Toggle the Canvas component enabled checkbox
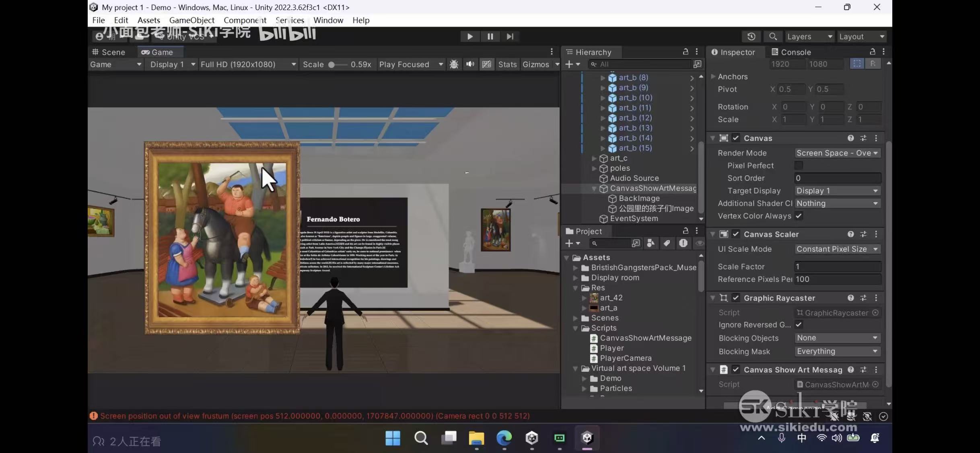This screenshot has height=453, width=980. tap(736, 138)
